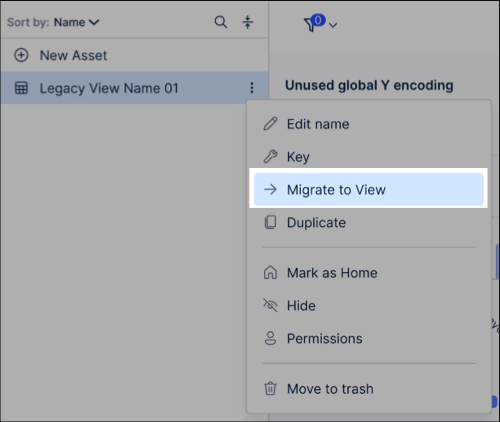
Task: Select Duplicate in the context menu
Action: click(369, 222)
